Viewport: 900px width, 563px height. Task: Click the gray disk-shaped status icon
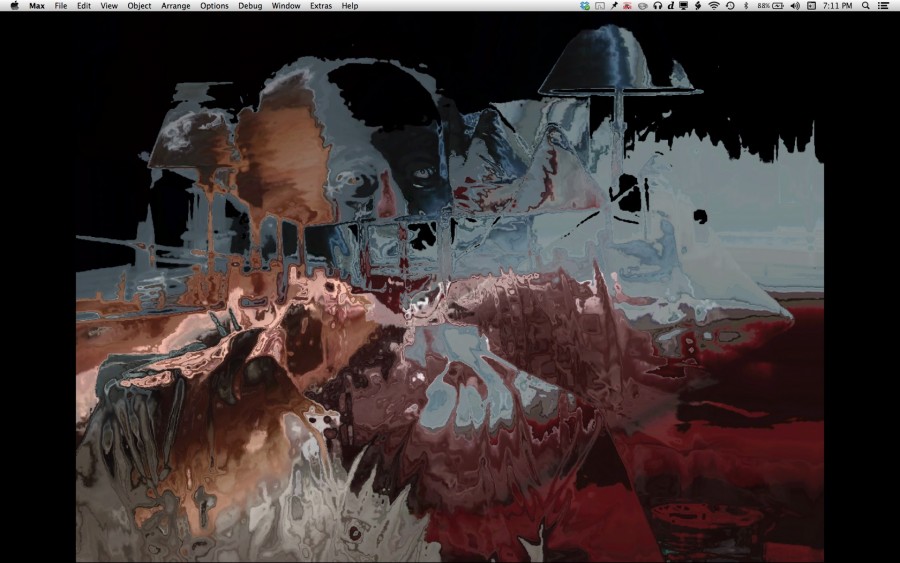(x=643, y=6)
